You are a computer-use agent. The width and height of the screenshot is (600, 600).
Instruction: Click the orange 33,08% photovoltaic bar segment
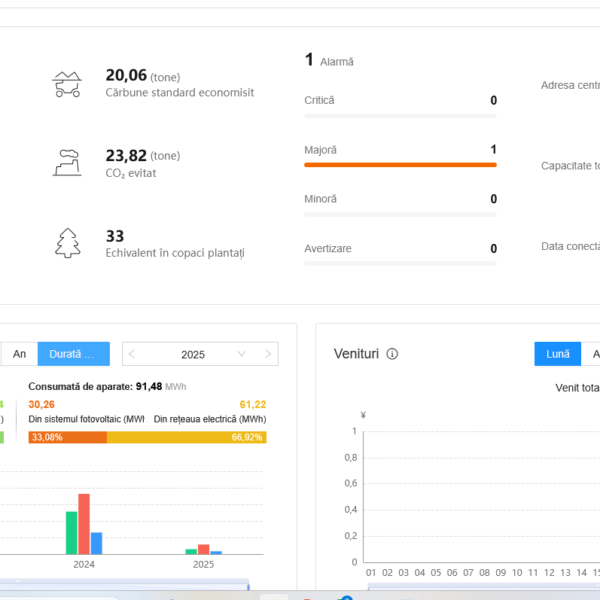[x=68, y=437]
